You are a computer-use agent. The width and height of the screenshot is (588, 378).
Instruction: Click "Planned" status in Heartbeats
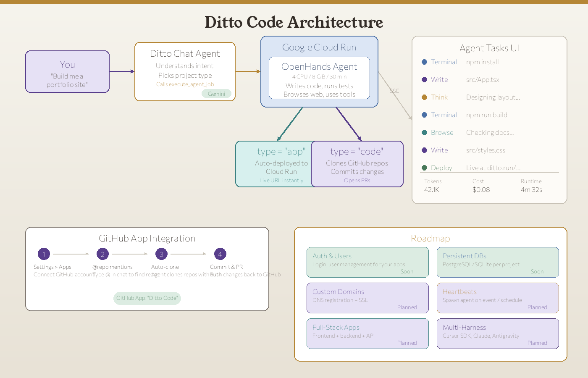537,307
